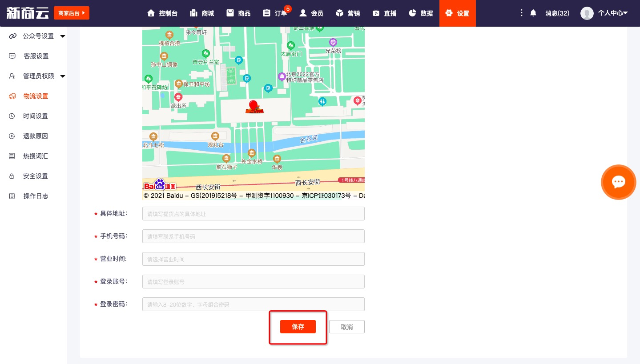Click the cube icon beside 营销
This screenshot has height=364, width=640.
click(339, 13)
